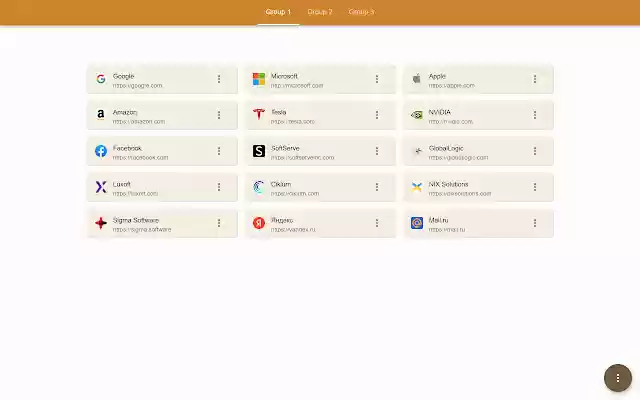The height and width of the screenshot is (400, 640).
Task: Click the Ciklum logo icon
Action: point(259,187)
